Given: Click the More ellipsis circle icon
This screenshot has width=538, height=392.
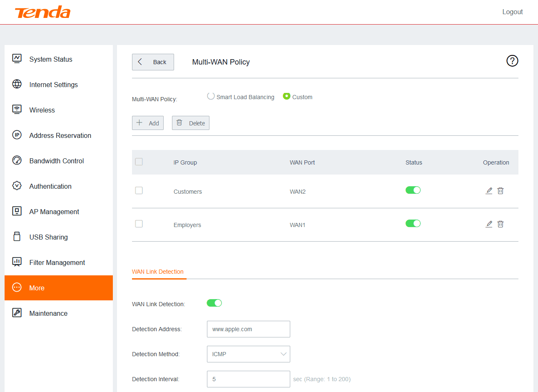Looking at the screenshot, I should coord(17,287).
